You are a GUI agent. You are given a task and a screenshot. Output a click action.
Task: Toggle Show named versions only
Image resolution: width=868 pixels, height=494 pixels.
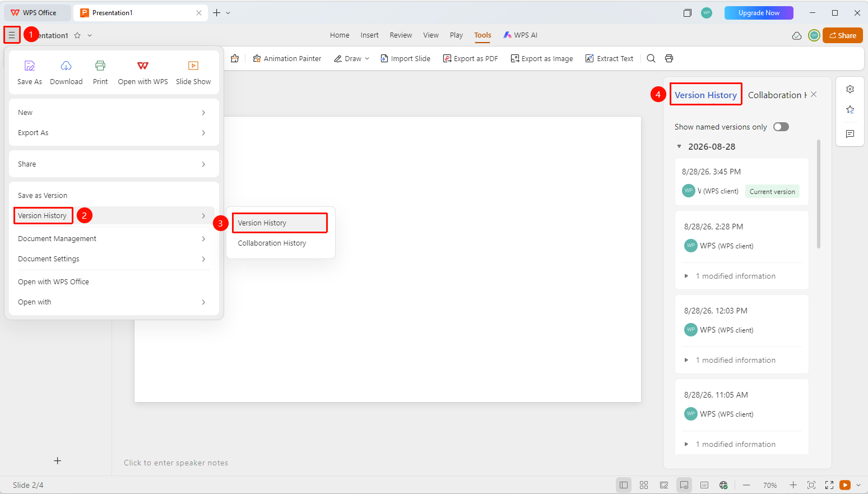[781, 127]
